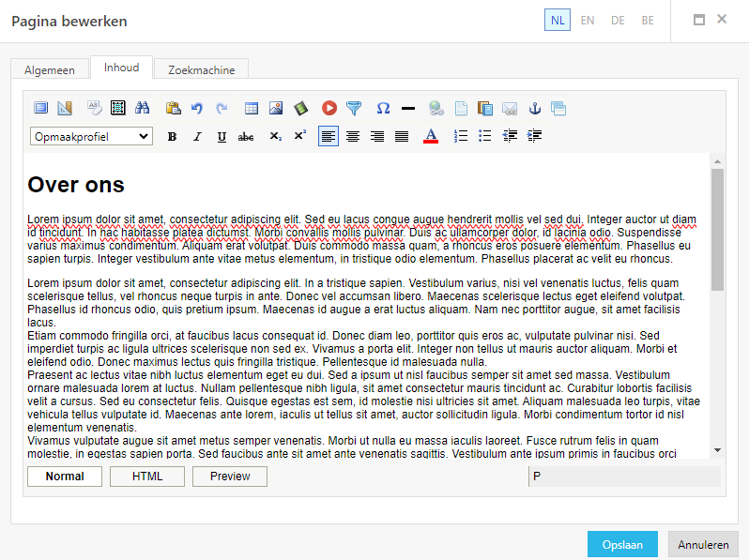Click the blue funnel filter icon
This screenshot has height=560, width=749.
tap(354, 108)
